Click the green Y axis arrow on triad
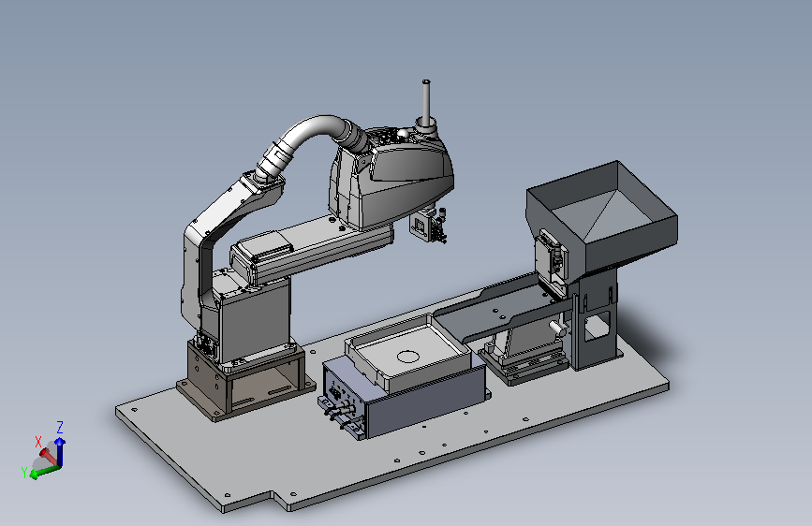Viewport: 812px width, 526px height. click(44, 472)
